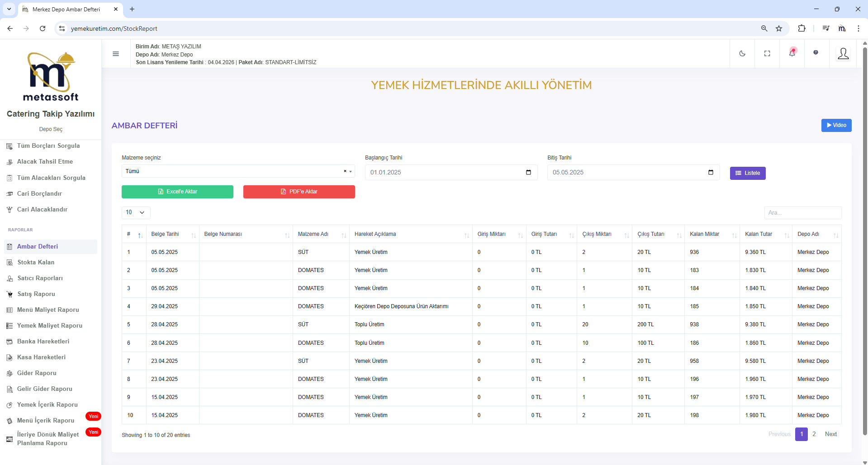
Task: Click the metassoft logo
Action: [51, 77]
